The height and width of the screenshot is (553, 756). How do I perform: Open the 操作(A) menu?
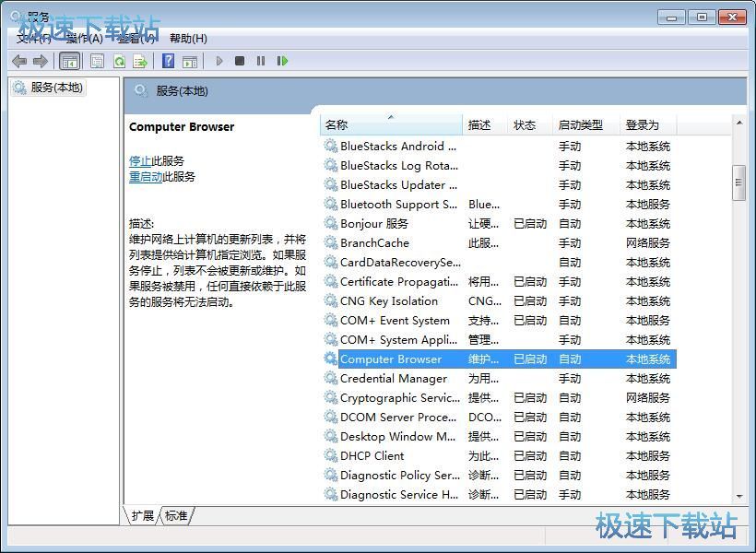[x=85, y=39]
